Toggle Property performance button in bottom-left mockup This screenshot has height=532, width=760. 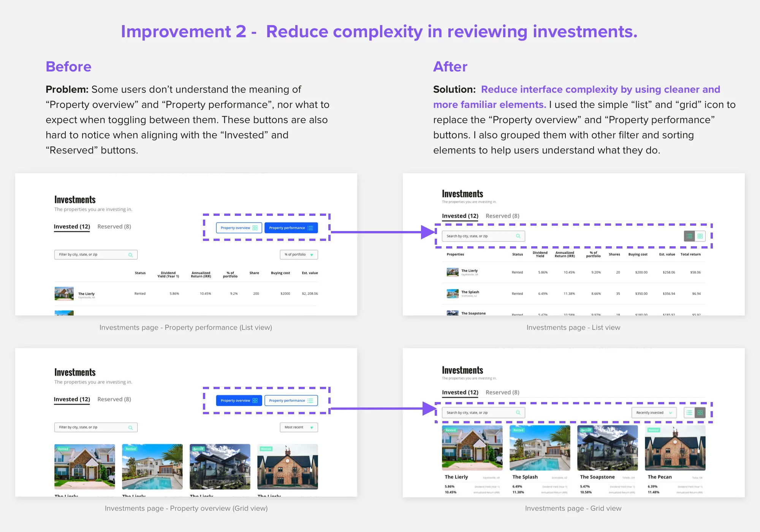coord(291,401)
